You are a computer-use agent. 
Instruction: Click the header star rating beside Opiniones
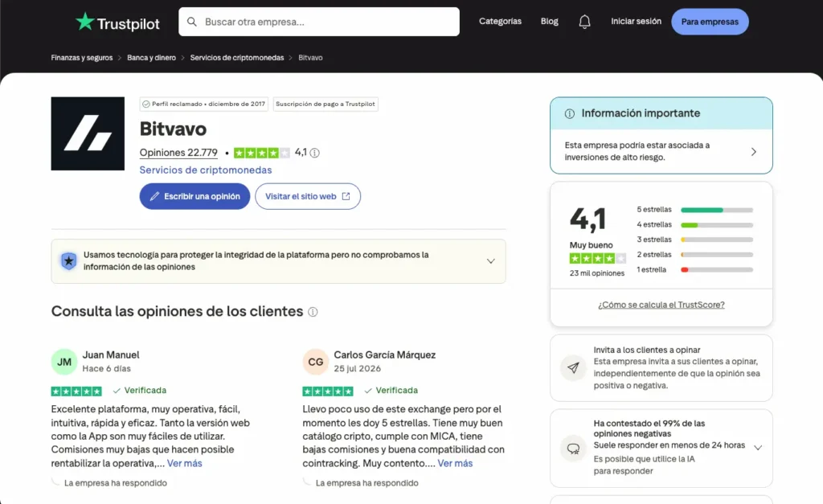pyautogui.click(x=261, y=153)
